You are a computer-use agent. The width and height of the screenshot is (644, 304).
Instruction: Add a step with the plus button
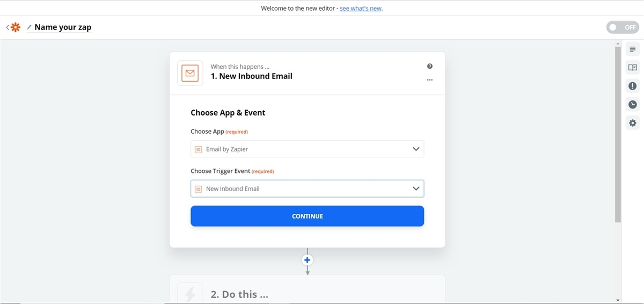(x=307, y=260)
